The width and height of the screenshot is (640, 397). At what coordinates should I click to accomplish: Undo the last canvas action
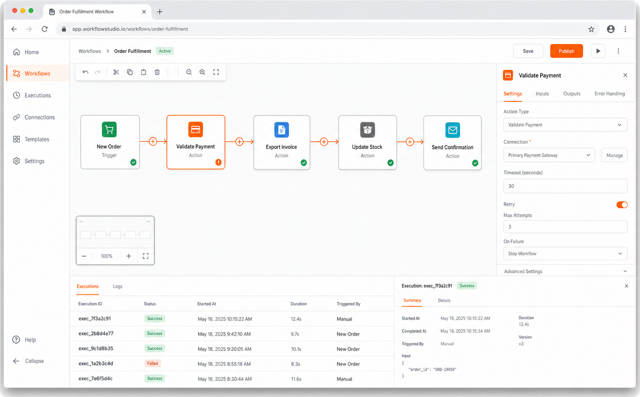coord(85,72)
